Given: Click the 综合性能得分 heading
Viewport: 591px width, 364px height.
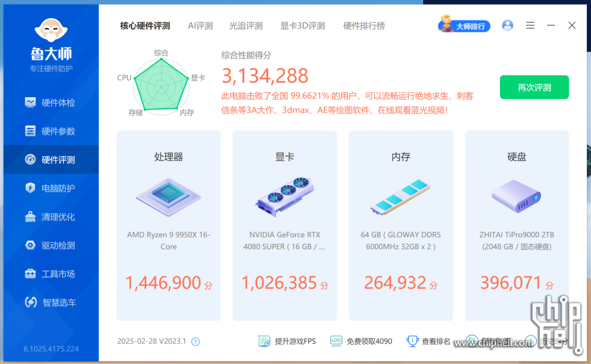Looking at the screenshot, I should (246, 56).
